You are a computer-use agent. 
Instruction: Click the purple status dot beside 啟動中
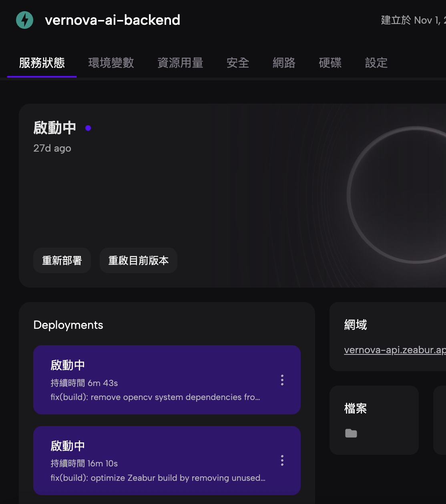pyautogui.click(x=88, y=128)
